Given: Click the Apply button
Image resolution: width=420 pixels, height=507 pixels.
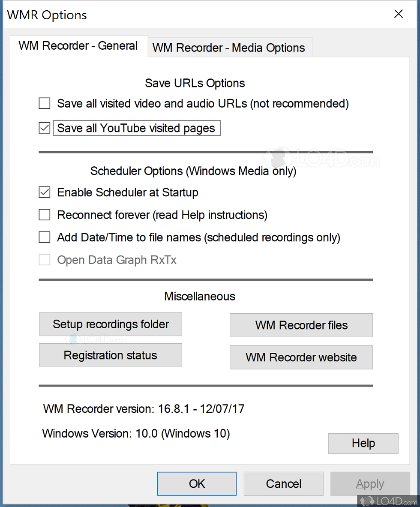Looking at the screenshot, I should (370, 484).
